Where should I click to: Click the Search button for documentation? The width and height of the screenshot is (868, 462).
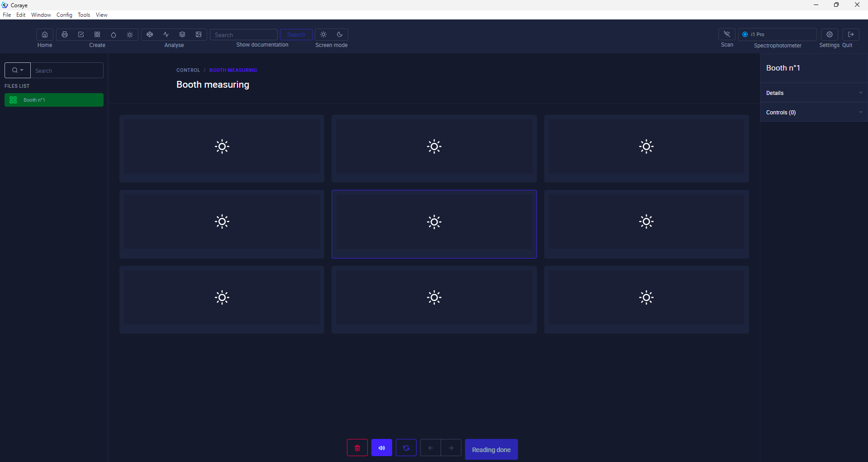coord(296,35)
